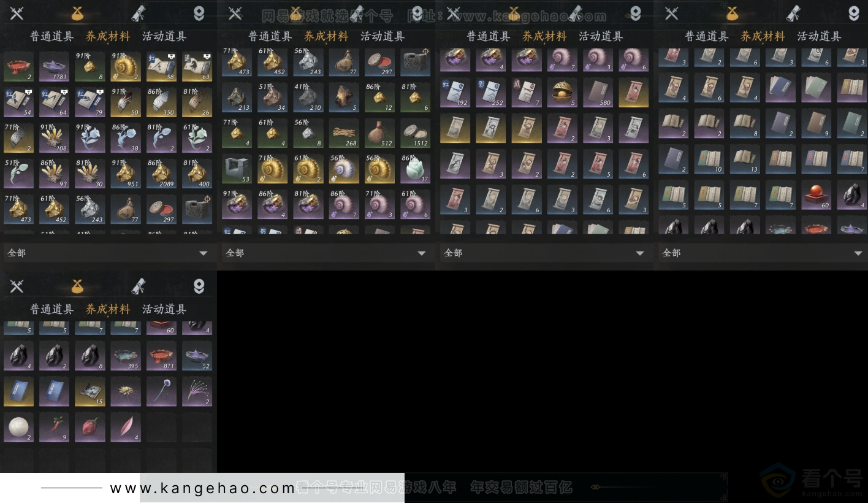868x503 pixels.
Task: Select the red chili pepper item with 9 count
Action: [55, 427]
